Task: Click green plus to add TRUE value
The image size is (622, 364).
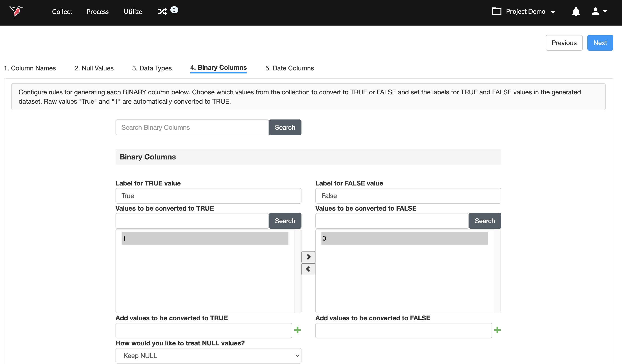Action: (x=298, y=330)
